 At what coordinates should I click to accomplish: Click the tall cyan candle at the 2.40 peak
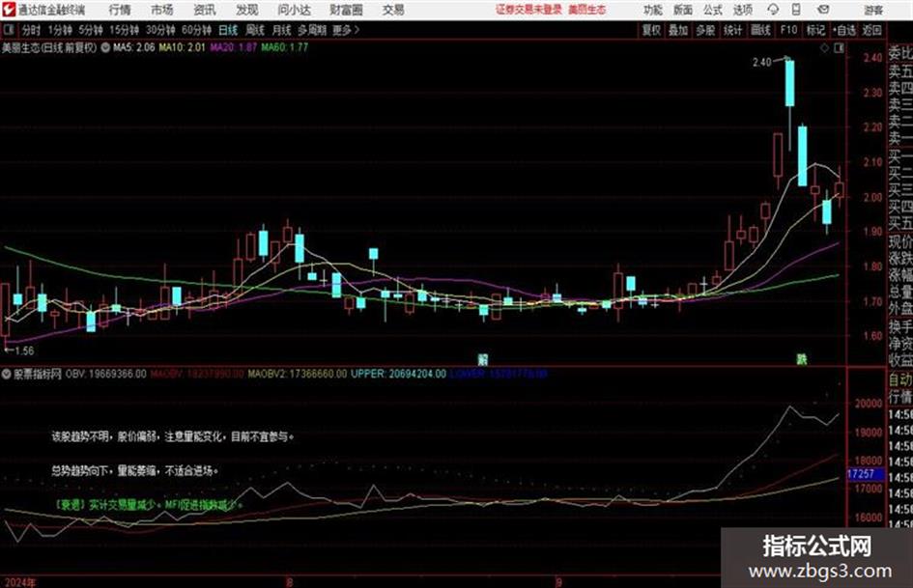click(x=789, y=83)
